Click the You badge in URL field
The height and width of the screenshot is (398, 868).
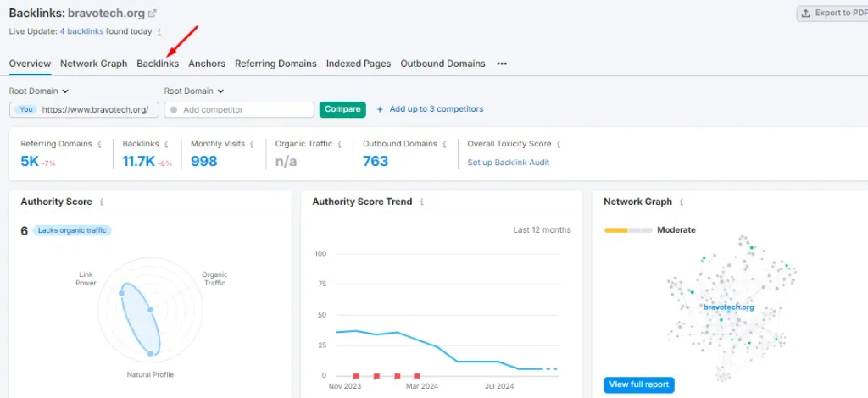26,109
